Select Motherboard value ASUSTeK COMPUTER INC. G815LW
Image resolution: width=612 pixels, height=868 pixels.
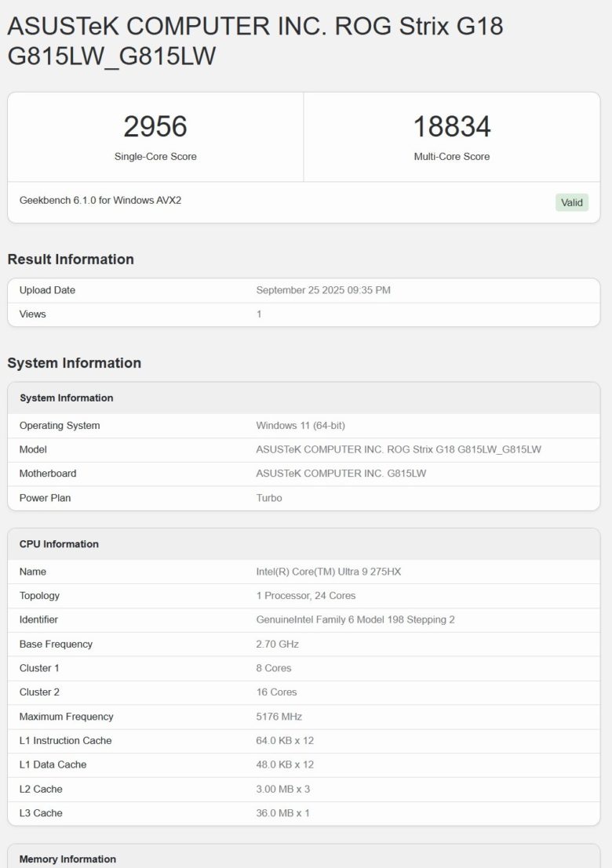[341, 474]
